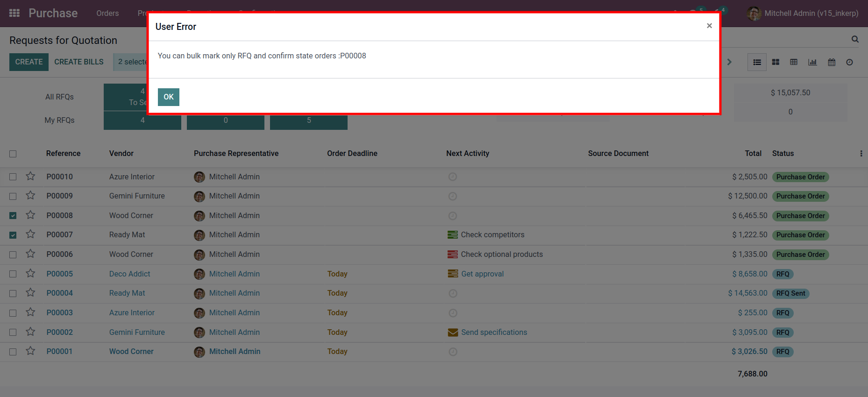
Task: Open Get approval activity icon
Action: (x=453, y=274)
